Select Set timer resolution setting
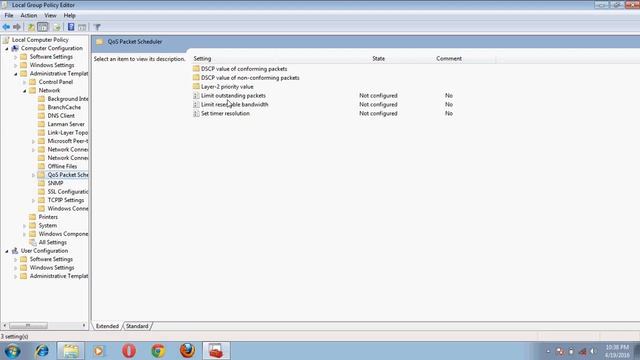 point(225,113)
